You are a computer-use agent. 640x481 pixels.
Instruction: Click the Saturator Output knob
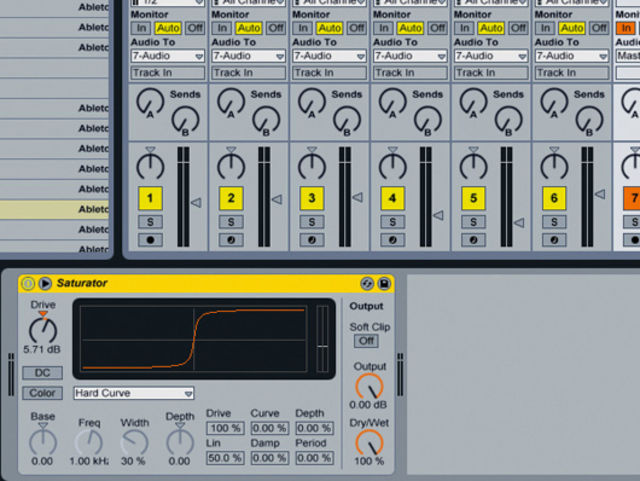[369, 387]
